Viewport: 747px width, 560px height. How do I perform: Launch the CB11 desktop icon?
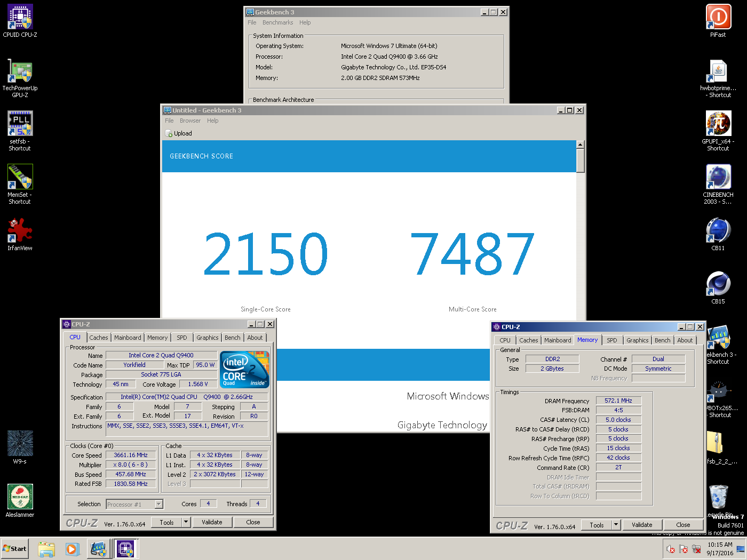[718, 235]
